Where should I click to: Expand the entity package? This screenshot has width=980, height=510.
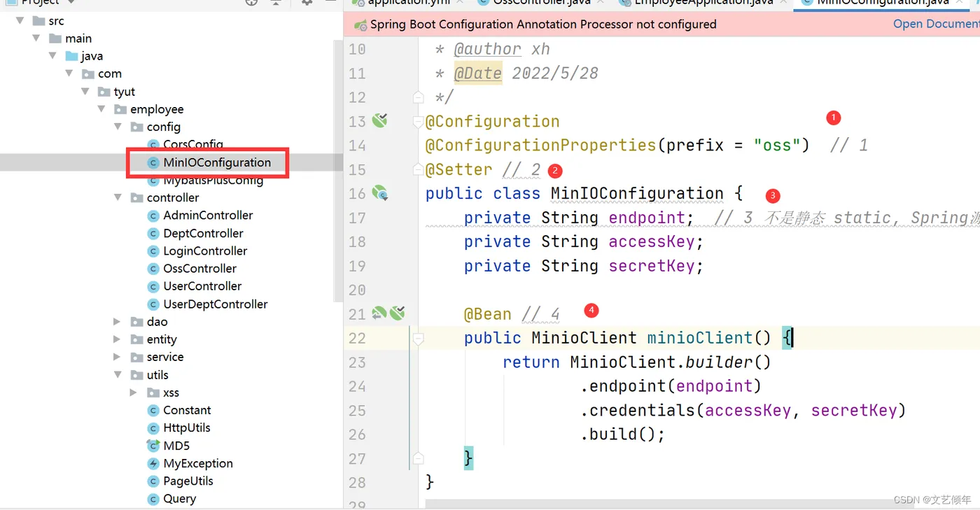pyautogui.click(x=117, y=339)
